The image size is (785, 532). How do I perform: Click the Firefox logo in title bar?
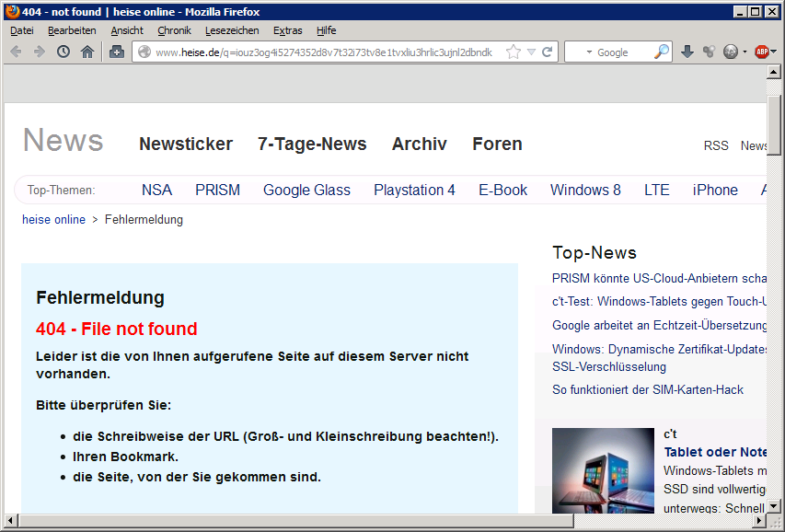coord(13,12)
